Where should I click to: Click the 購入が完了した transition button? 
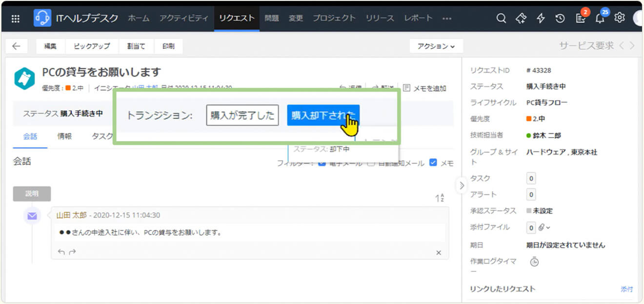pyautogui.click(x=242, y=115)
